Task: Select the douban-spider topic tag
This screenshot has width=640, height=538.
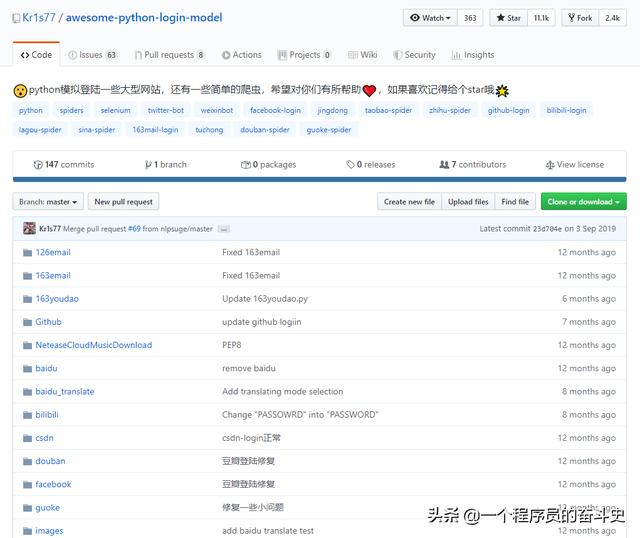Action: click(x=264, y=130)
